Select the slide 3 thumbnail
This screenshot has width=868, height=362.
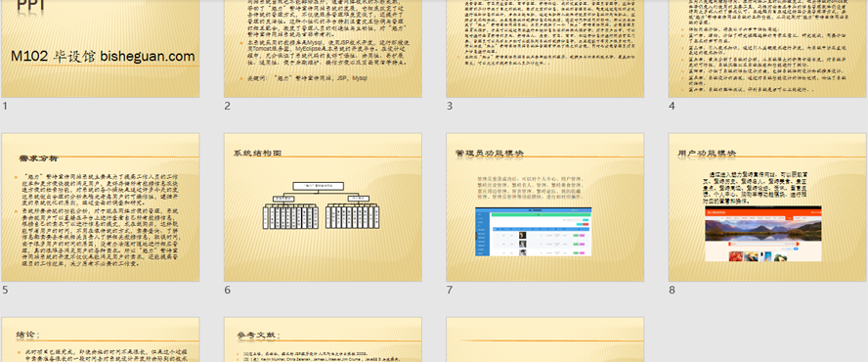pos(545,48)
